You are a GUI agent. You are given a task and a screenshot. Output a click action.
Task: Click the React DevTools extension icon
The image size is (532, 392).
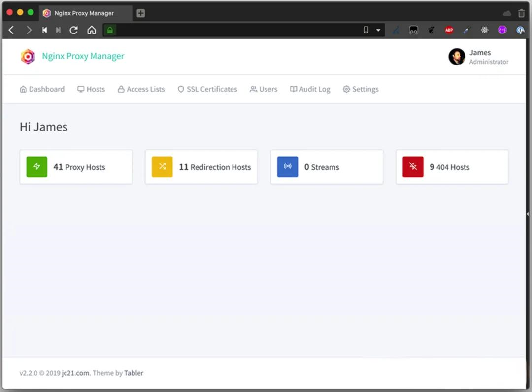pos(485,30)
